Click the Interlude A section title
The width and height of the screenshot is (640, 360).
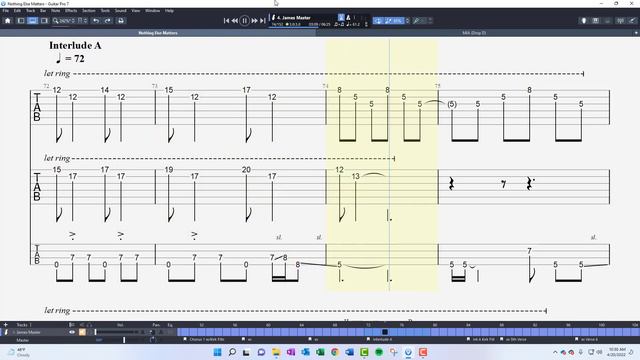(75, 46)
